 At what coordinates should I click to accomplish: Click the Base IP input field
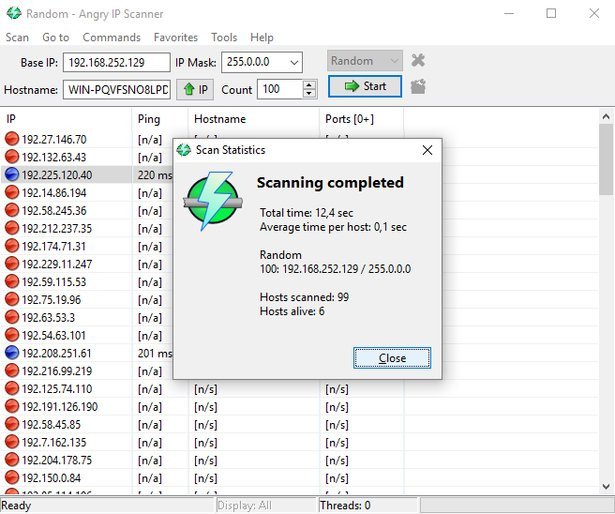point(116,62)
